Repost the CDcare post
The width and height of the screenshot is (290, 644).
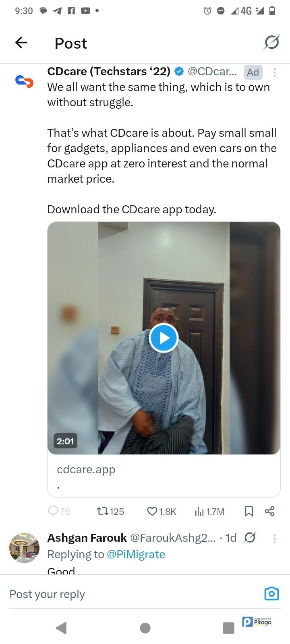click(102, 511)
